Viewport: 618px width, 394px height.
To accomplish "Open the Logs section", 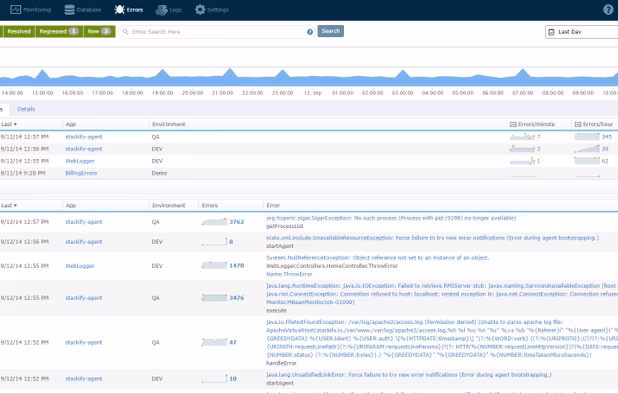I will tap(169, 10).
